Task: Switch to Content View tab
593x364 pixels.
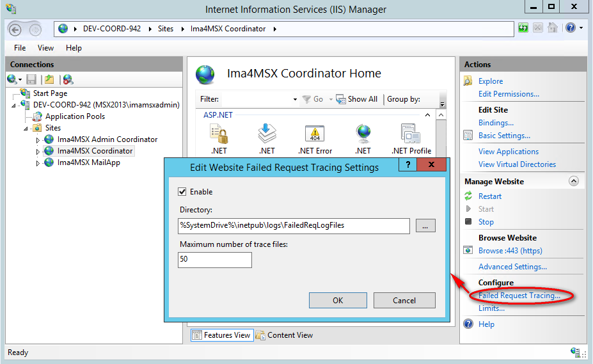Action: (285, 335)
